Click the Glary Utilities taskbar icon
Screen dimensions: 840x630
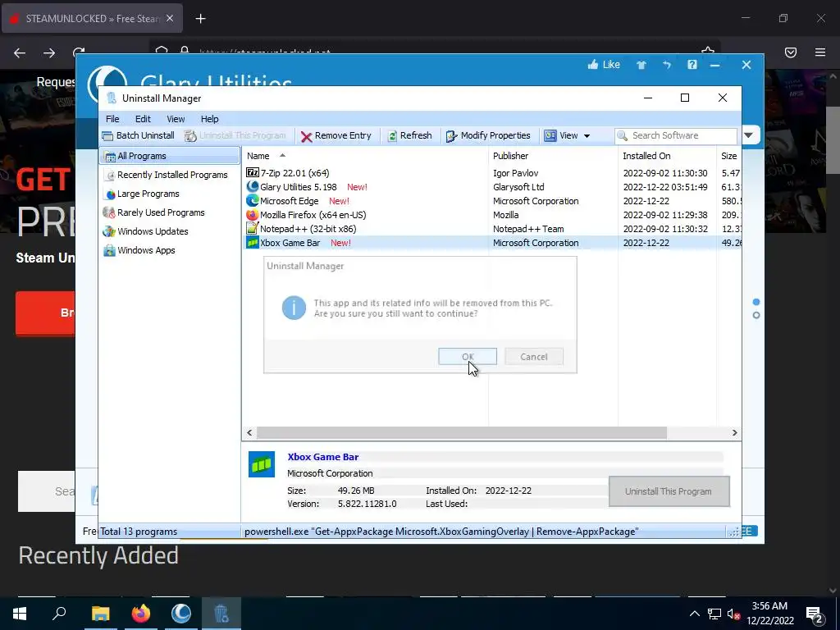pos(181,614)
